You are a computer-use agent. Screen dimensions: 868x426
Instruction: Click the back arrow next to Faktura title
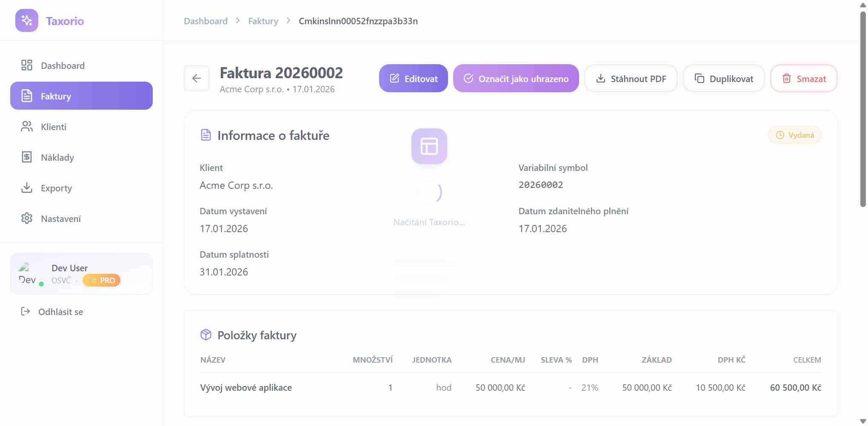tap(197, 78)
